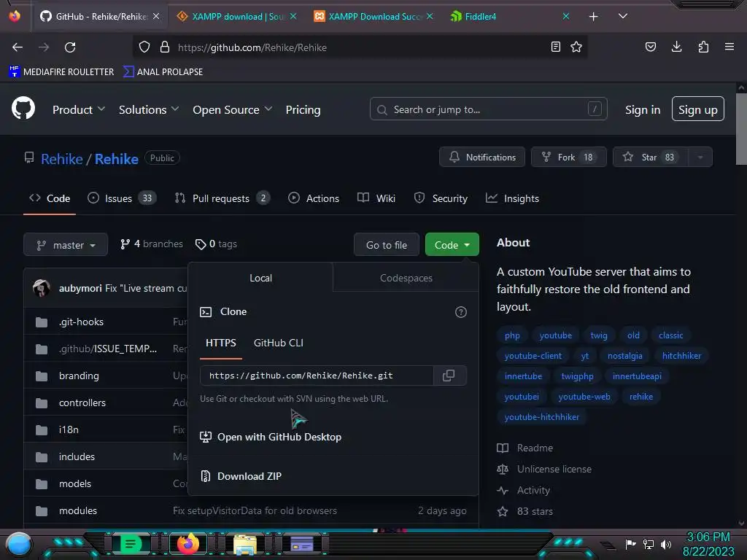
Task: Open the Firefox hamburger application menu
Action: pos(729,47)
